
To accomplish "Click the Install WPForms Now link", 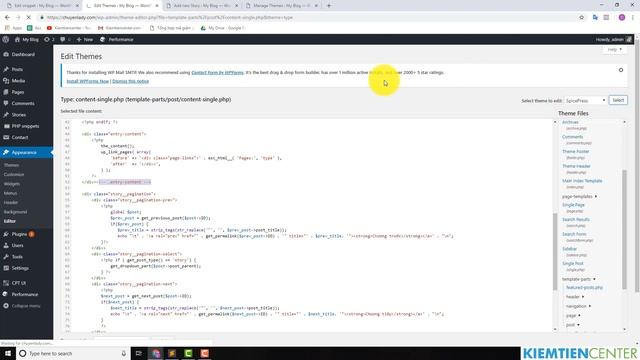I will pos(88,81).
